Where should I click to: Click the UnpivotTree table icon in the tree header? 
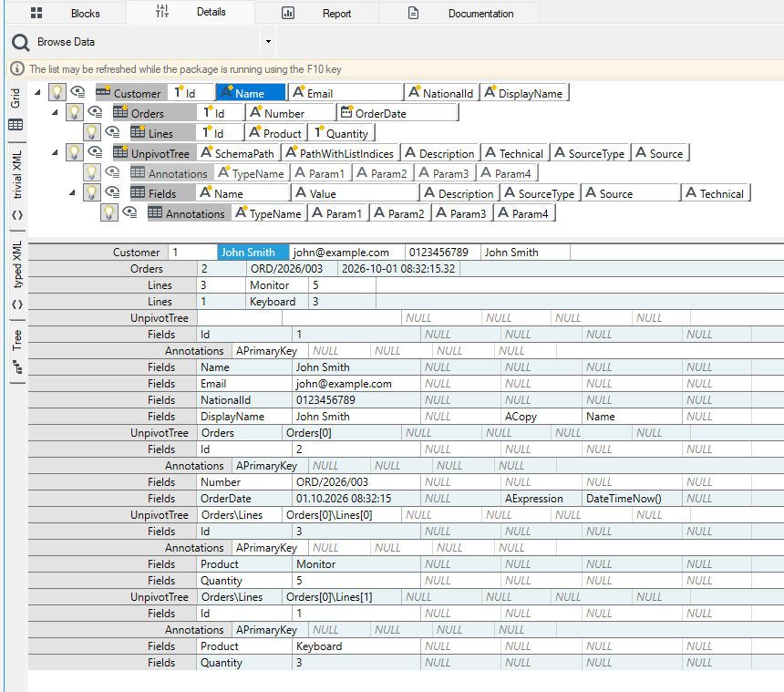pos(120,152)
